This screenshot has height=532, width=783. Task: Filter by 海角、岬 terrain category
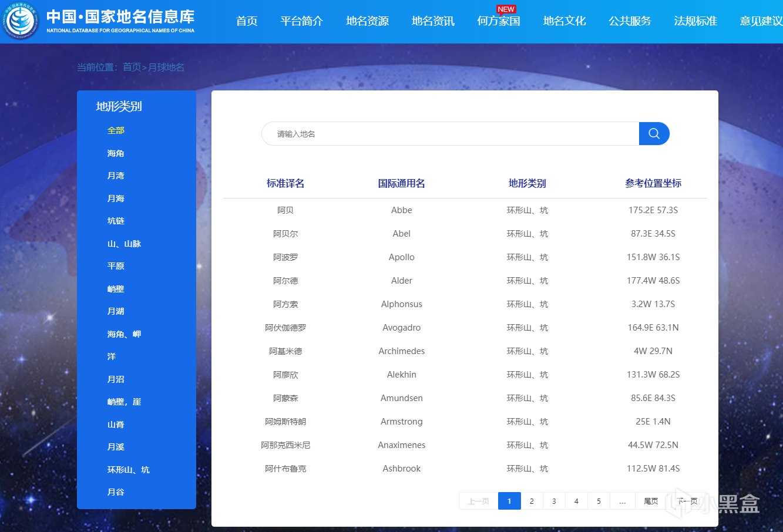pos(124,334)
